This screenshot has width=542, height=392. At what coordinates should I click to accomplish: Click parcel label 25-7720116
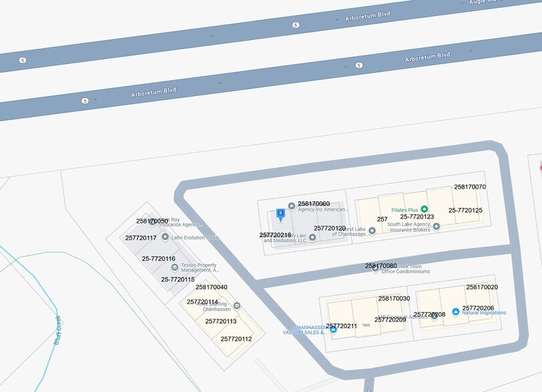point(159,258)
